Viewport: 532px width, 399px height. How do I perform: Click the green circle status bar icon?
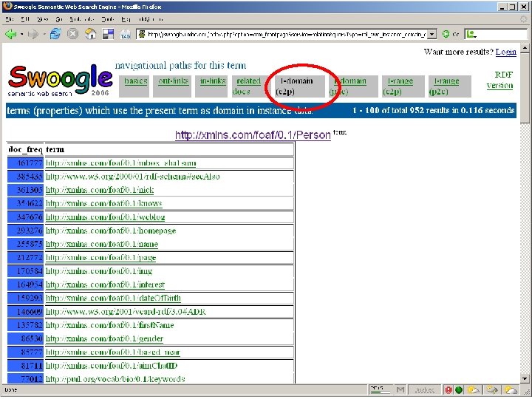[459, 391]
